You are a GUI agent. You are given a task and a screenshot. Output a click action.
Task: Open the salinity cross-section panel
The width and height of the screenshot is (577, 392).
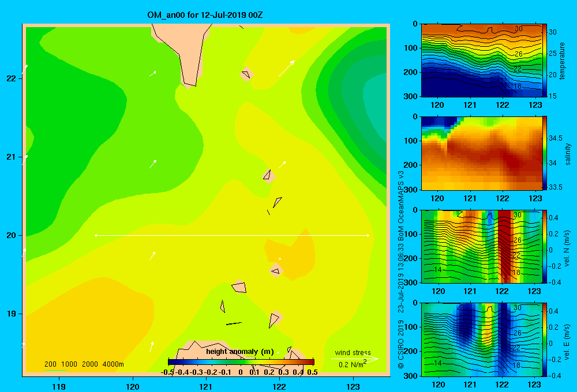tap(481, 153)
